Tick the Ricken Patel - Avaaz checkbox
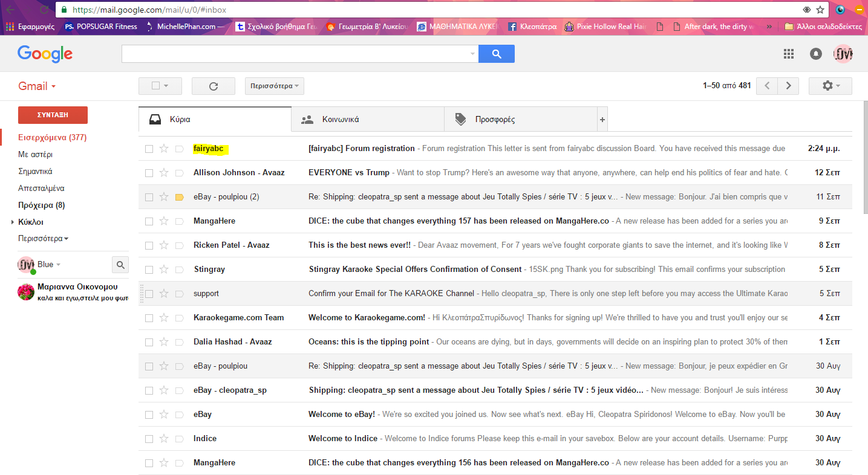 pyautogui.click(x=149, y=245)
